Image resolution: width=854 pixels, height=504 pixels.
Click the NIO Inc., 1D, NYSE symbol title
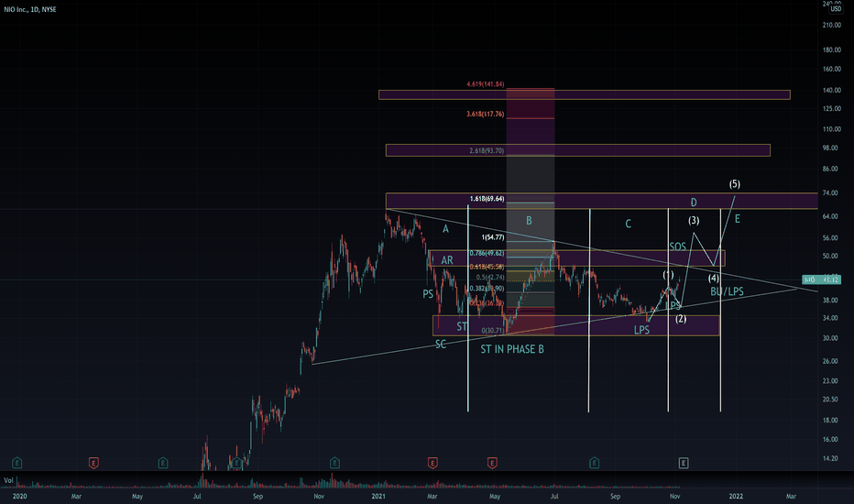[30, 9]
